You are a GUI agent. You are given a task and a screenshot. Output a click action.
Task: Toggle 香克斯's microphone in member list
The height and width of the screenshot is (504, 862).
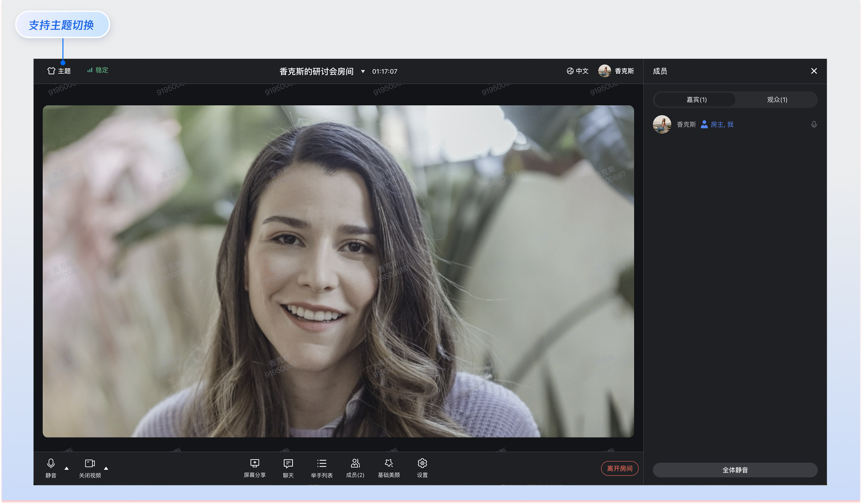[814, 125]
